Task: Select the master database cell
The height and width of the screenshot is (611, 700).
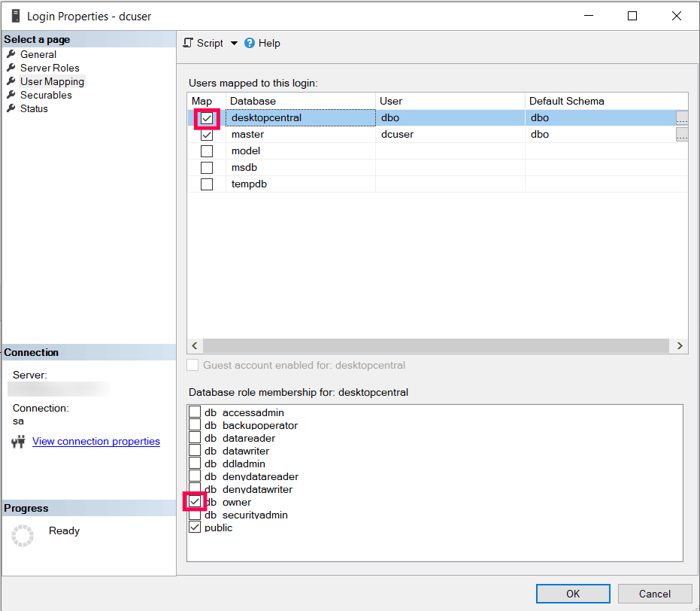Action: click(301, 135)
